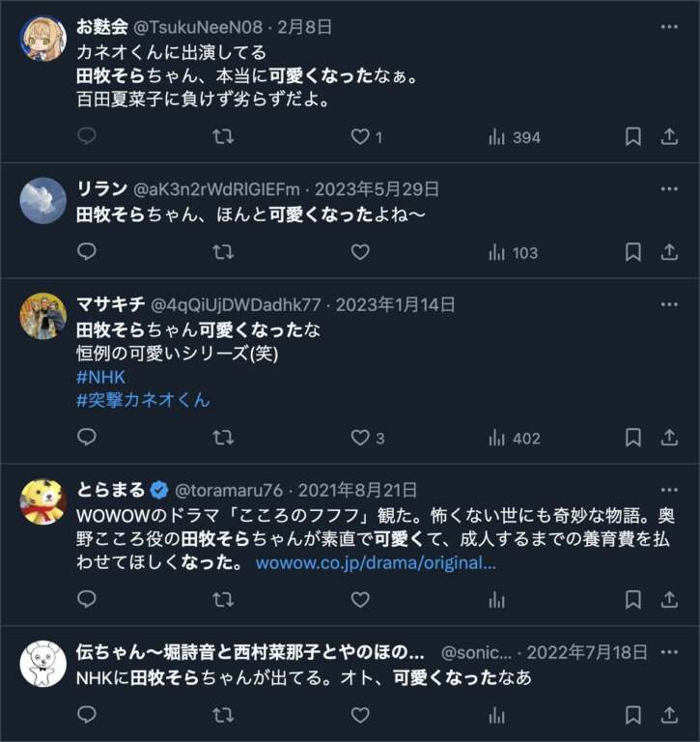Share the tweet from @TsukuNeeN08

(669, 137)
